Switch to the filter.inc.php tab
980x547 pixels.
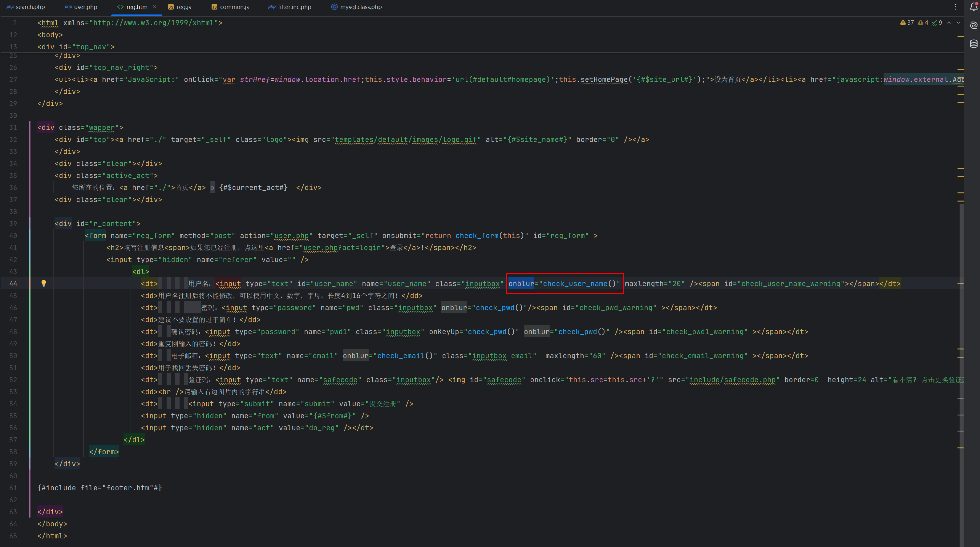pos(290,7)
